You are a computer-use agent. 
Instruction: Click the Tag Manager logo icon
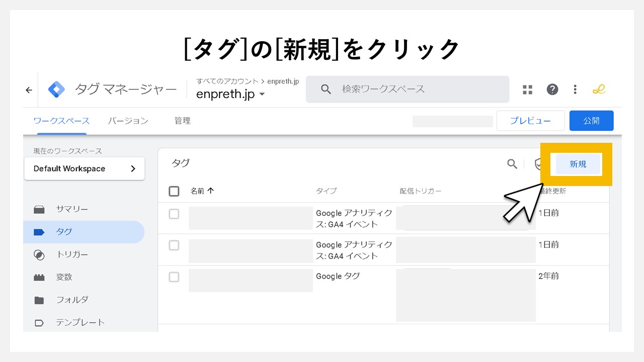coord(56,89)
